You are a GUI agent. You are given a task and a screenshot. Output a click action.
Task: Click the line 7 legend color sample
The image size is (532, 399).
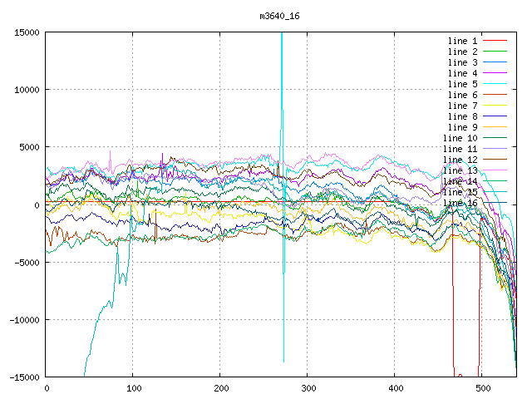[x=495, y=106]
